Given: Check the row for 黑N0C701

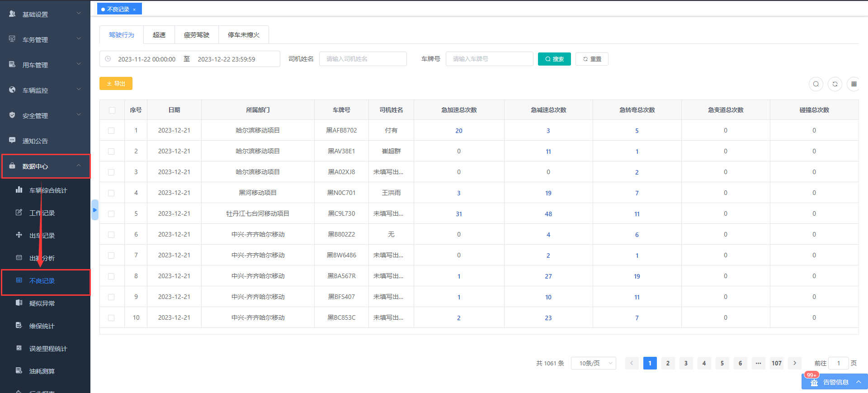Looking at the screenshot, I should pos(111,193).
